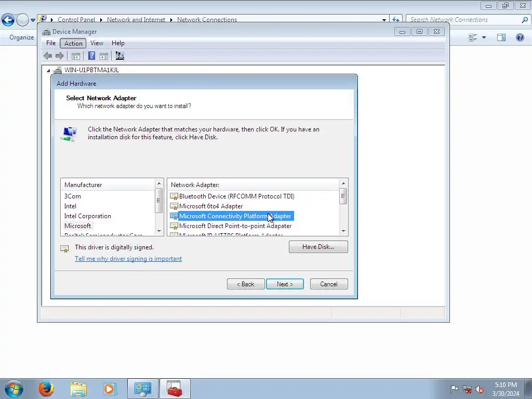Select Intel in Manufacturer list
Screen dimensions: 532x399
point(70,206)
